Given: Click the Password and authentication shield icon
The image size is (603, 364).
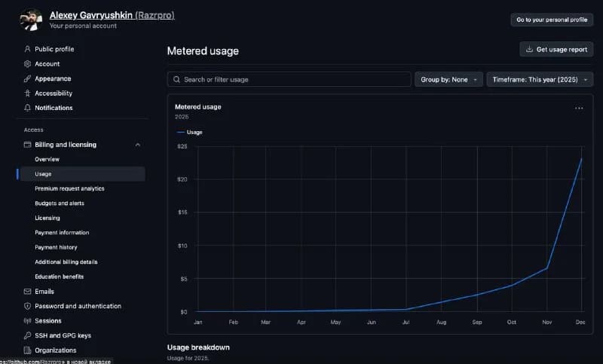Looking at the screenshot, I should [x=27, y=306].
